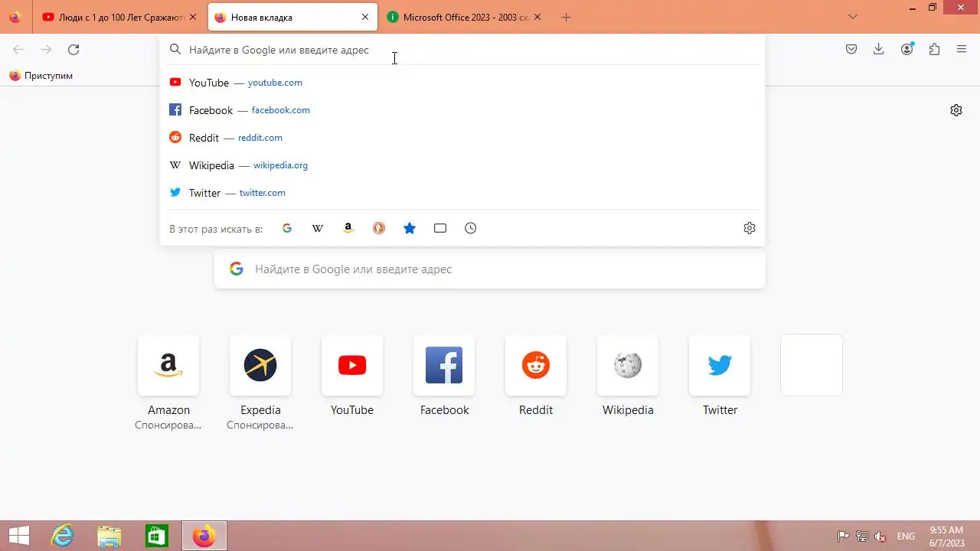This screenshot has width=980, height=551.
Task: Open the Firefox View pinned icon
Action: [15, 17]
